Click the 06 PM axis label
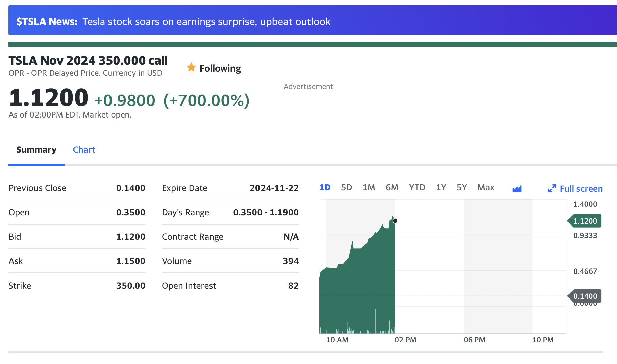This screenshot has width=617, height=364. (x=474, y=340)
